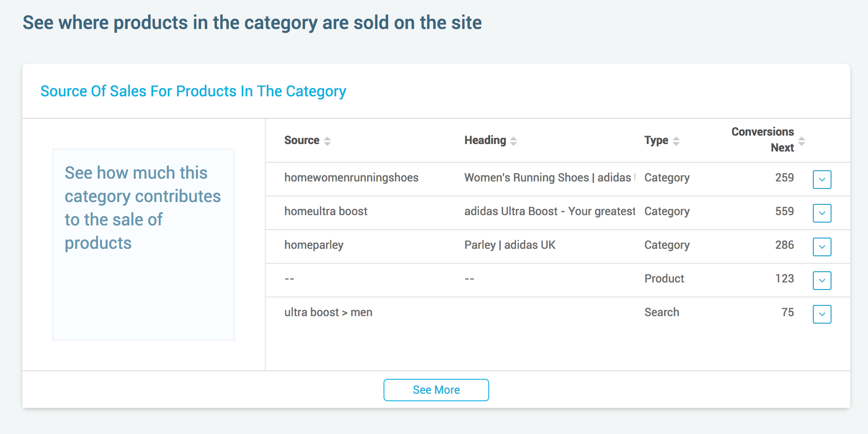Viewport: 868px width, 434px height.
Task: Expand the ultra boost > men row
Action: click(822, 314)
